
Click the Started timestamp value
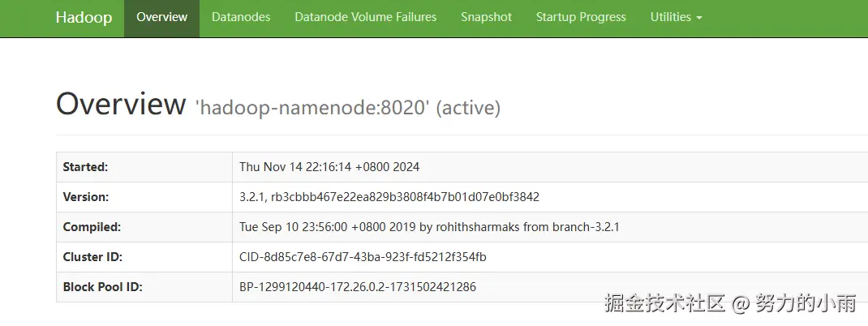pyautogui.click(x=329, y=167)
